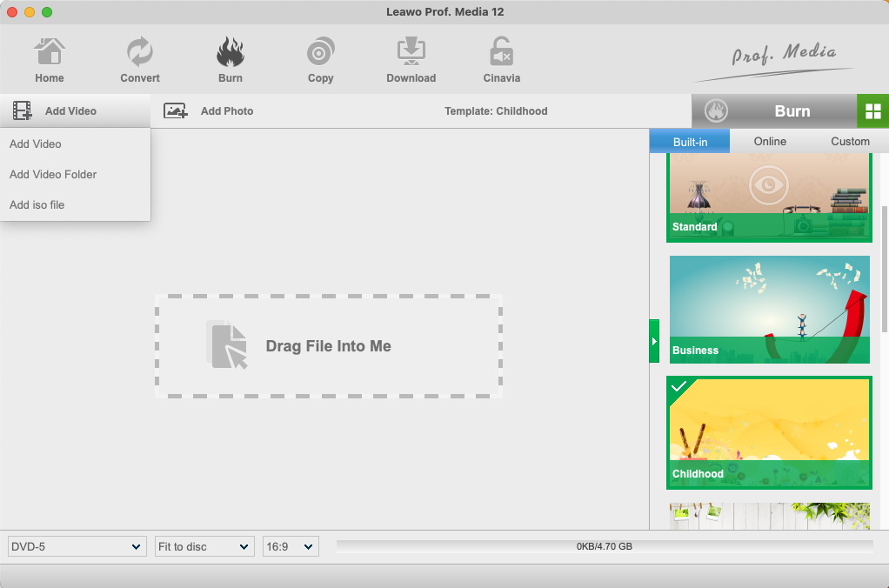Click the template list vertical scrollbar
889x588 pixels.
[x=885, y=270]
